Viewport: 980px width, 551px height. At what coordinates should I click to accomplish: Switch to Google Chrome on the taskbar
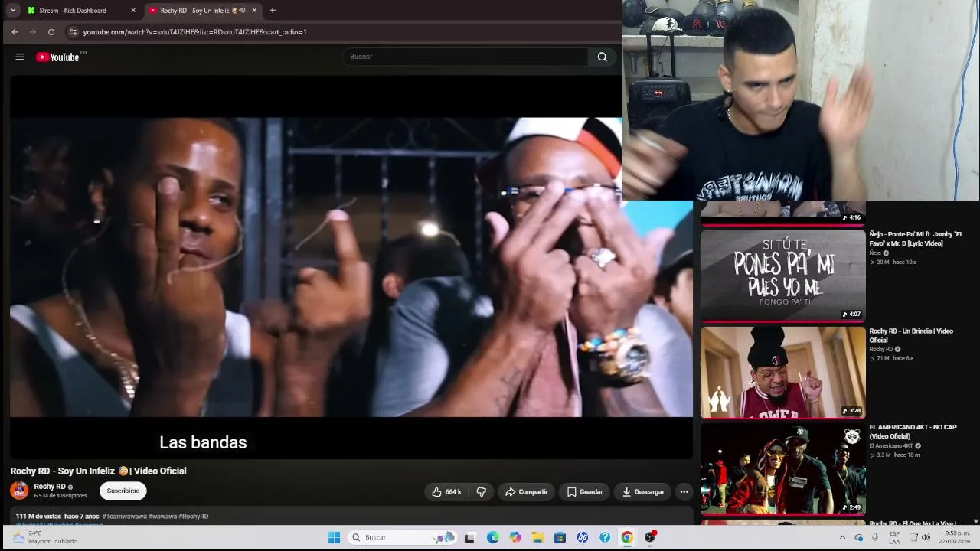(627, 537)
